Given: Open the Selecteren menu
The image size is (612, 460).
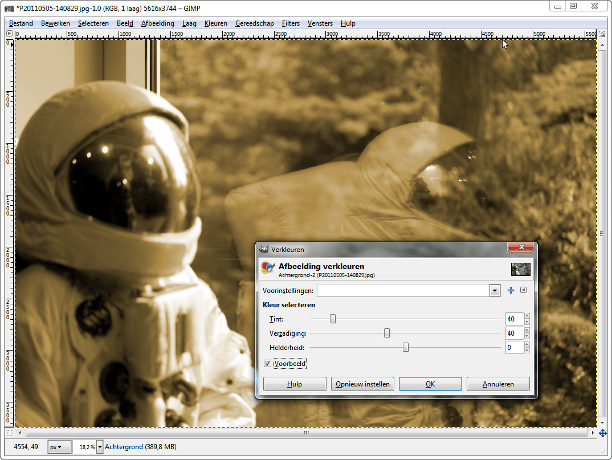Looking at the screenshot, I should 93,23.
